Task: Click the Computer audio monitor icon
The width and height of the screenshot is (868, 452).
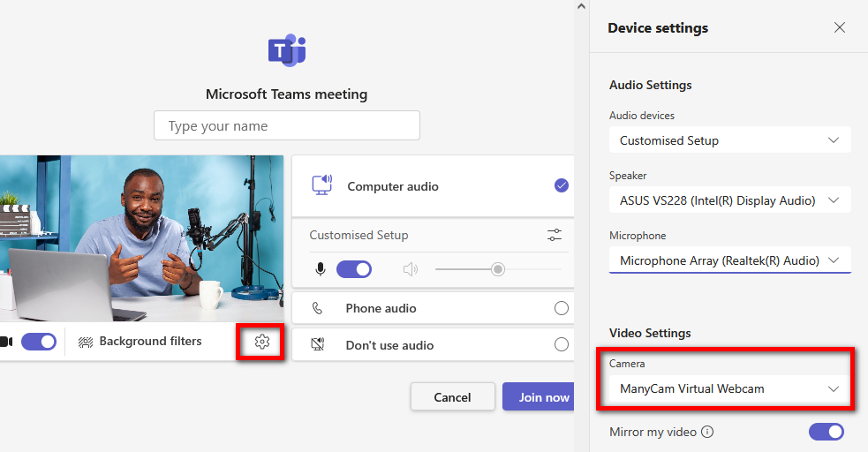Action: (x=321, y=185)
